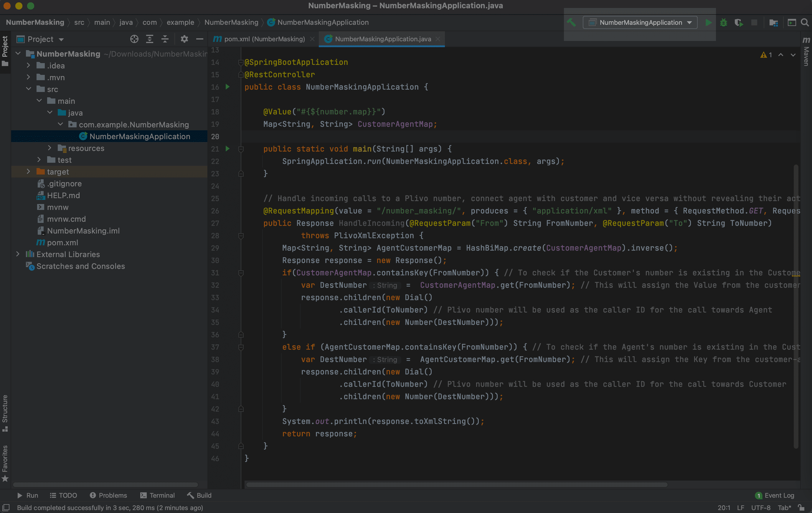The image size is (812, 513).
Task: Open the Problems tool window
Action: [x=108, y=495]
